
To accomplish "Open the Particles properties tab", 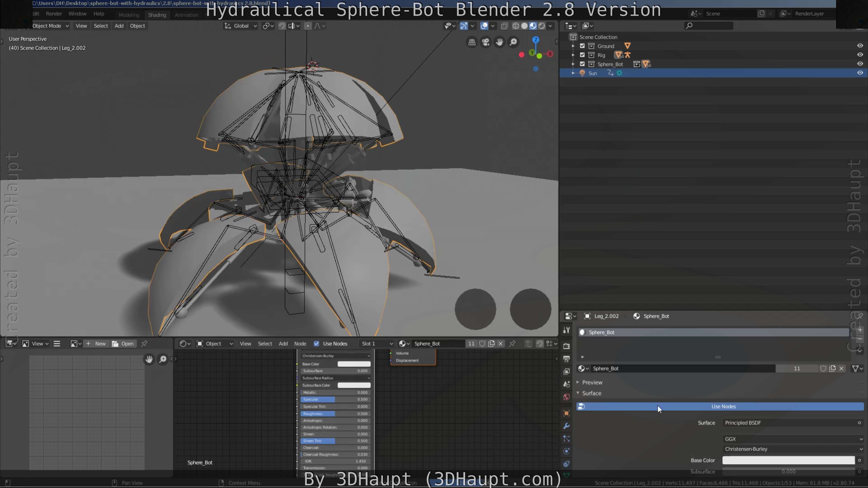I will (566, 439).
